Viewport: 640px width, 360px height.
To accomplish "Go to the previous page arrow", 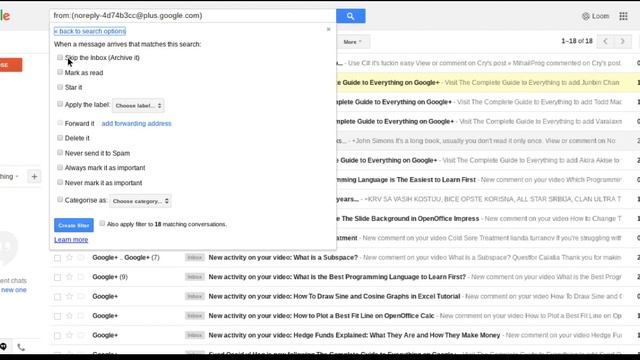I will 606,41.
